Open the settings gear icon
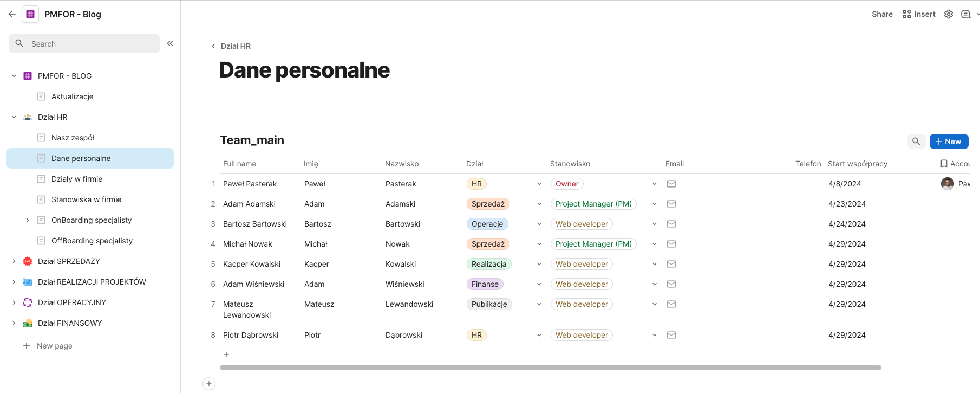The image size is (980, 393). 949,14
